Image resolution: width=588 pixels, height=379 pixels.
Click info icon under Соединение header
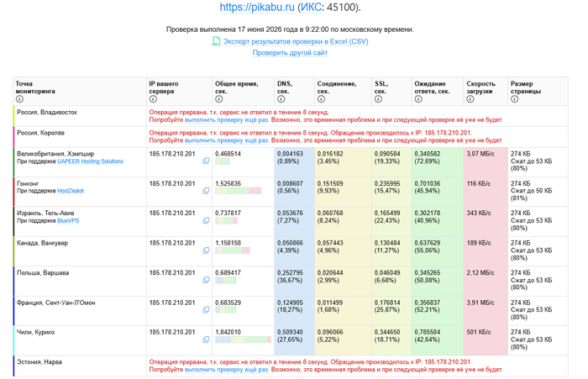(321, 99)
